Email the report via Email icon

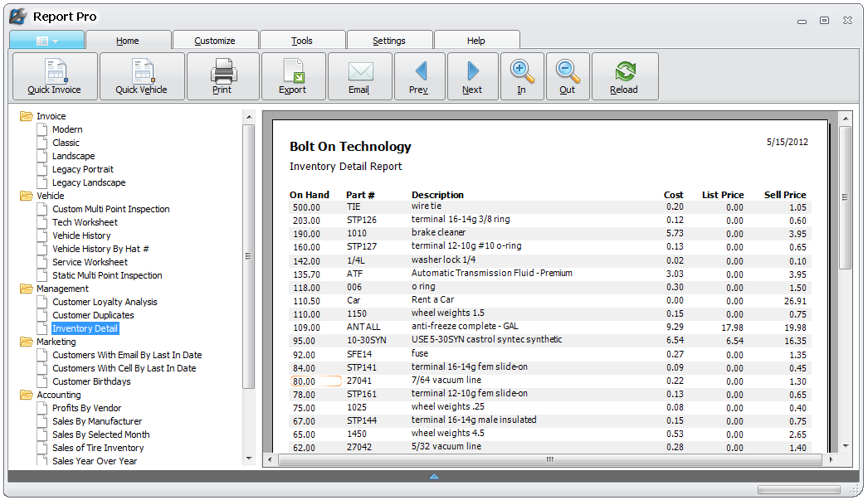point(360,76)
